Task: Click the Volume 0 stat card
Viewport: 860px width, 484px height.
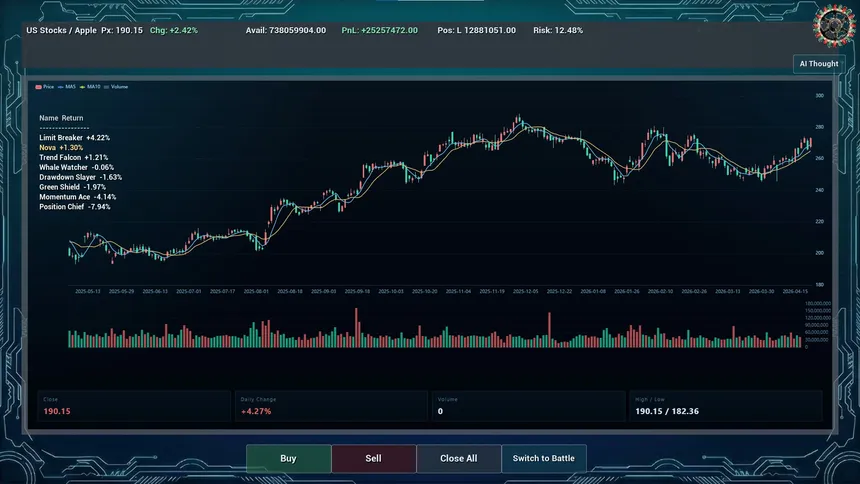Action: (529, 406)
